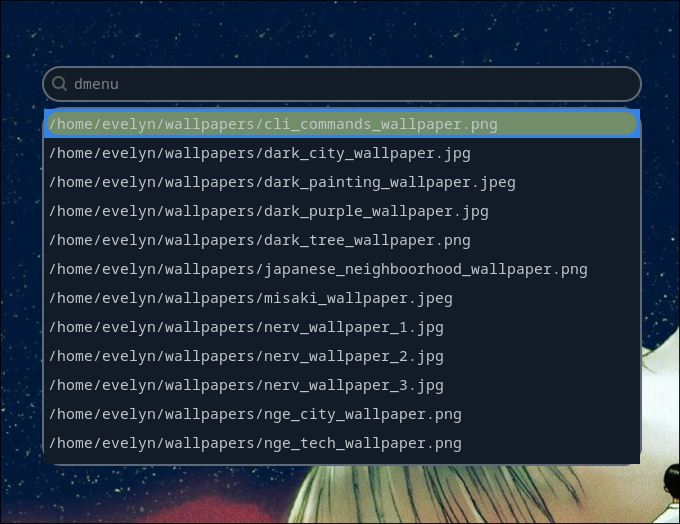
Task: Open the dark_tree_wallpaper.png entry
Action: click(x=260, y=241)
